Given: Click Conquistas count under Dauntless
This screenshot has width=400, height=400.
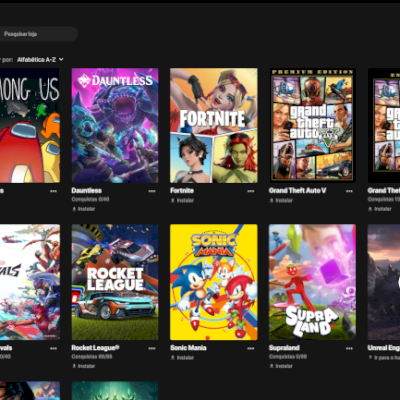Looking at the screenshot, I should (x=90, y=199).
